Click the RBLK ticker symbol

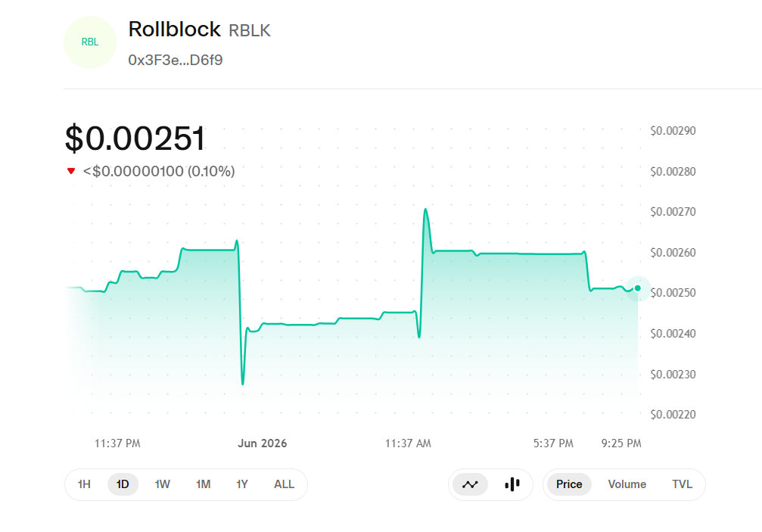[249, 30]
